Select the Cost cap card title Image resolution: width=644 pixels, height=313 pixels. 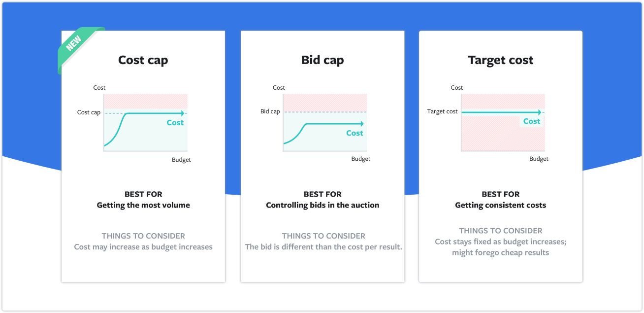pyautogui.click(x=143, y=60)
